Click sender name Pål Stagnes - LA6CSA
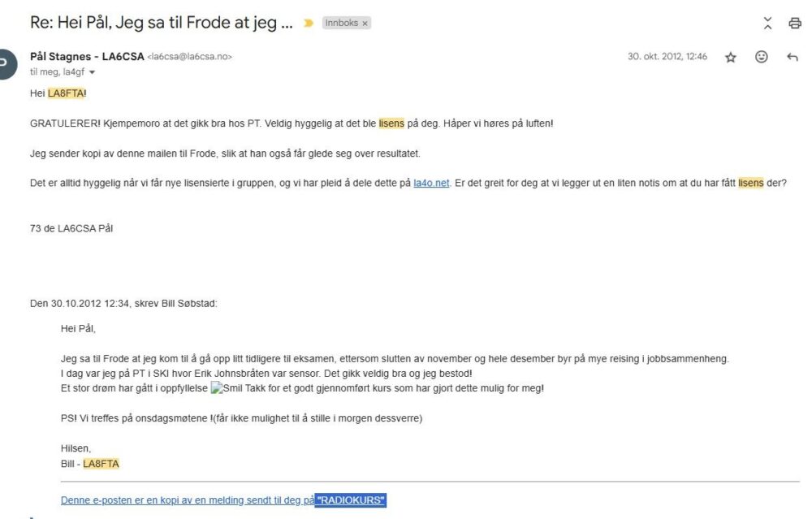 pyautogui.click(x=86, y=57)
